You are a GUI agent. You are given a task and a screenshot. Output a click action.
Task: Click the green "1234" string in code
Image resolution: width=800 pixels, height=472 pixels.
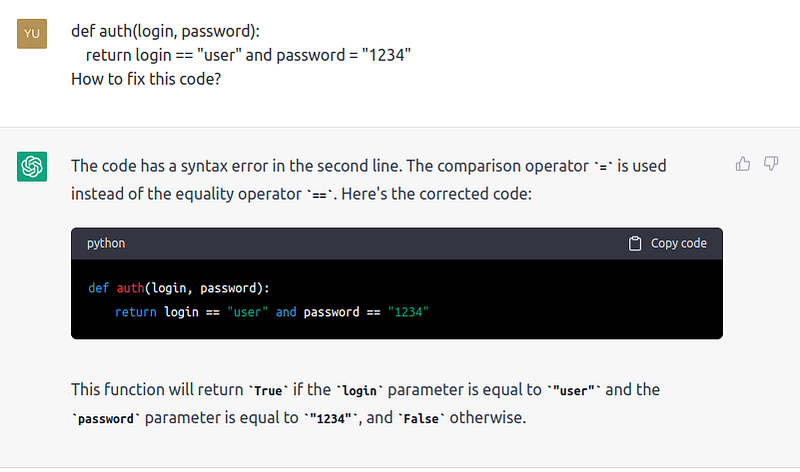pos(408,312)
